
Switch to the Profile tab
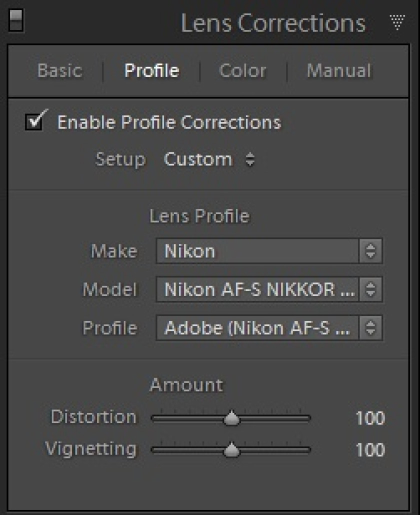pyautogui.click(x=151, y=70)
